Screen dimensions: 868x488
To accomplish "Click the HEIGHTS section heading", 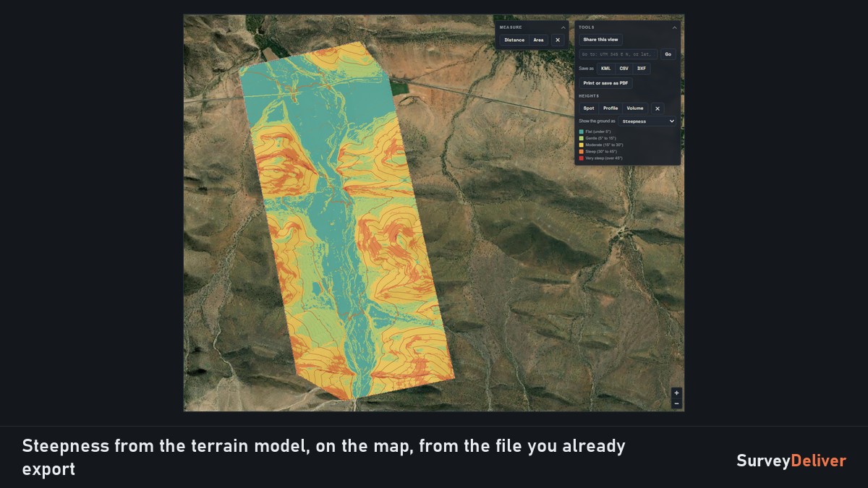I will coord(589,96).
